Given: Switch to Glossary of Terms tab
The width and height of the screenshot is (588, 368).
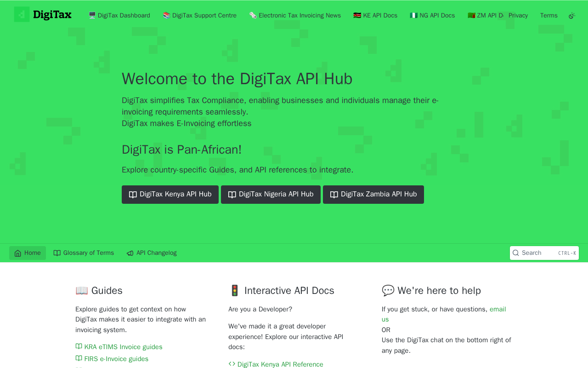Looking at the screenshot, I should point(84,253).
